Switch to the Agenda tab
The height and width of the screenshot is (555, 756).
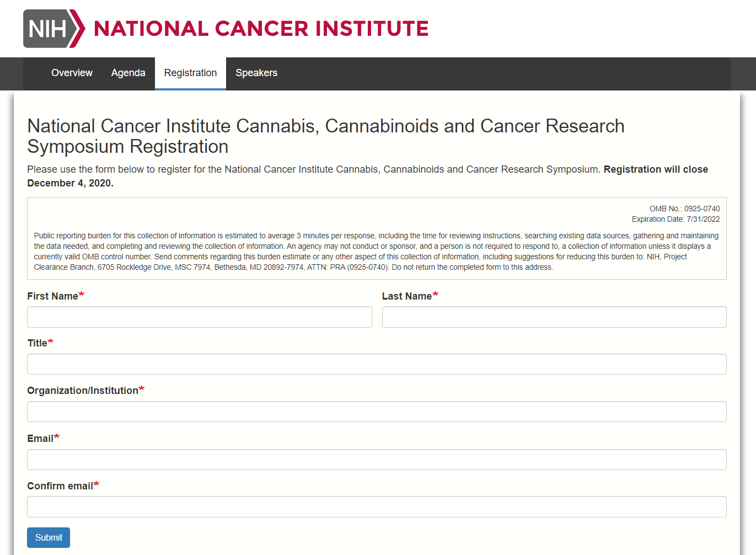(128, 73)
